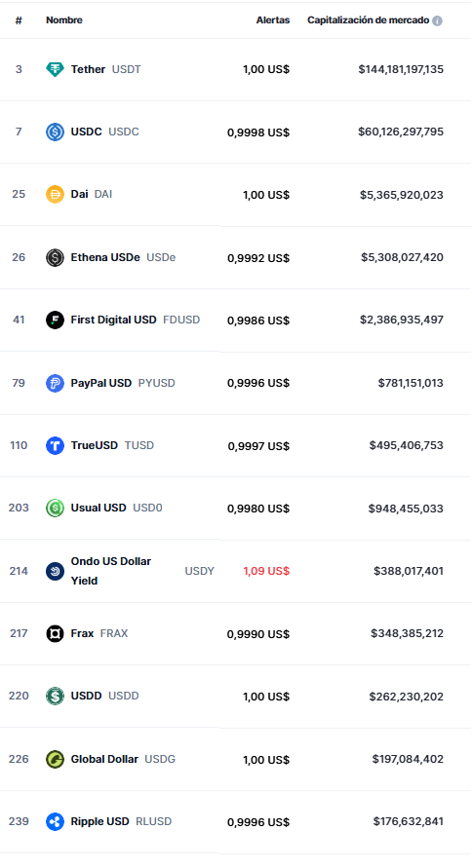Viewport: 472px width, 868px height.
Task: Click the TrueUSD logo icon
Action: tap(55, 445)
